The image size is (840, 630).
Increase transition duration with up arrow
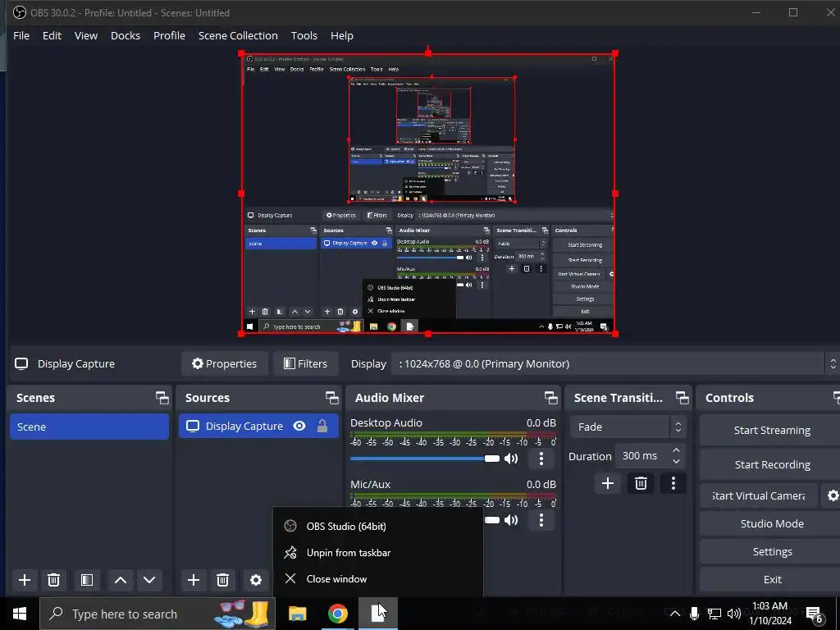click(x=676, y=450)
